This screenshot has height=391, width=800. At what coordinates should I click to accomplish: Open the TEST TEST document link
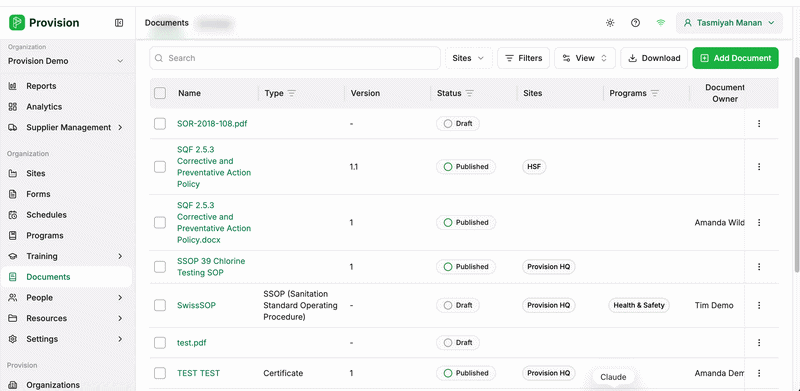point(198,373)
